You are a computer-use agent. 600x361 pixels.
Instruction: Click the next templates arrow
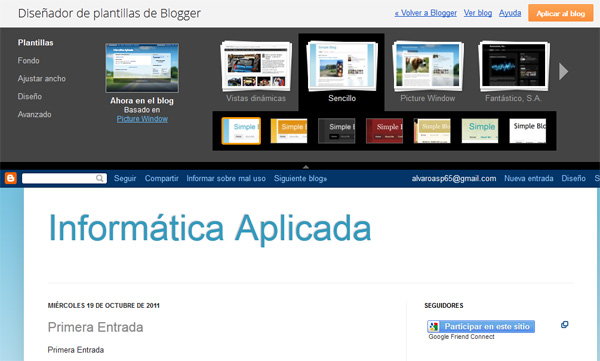(x=563, y=72)
